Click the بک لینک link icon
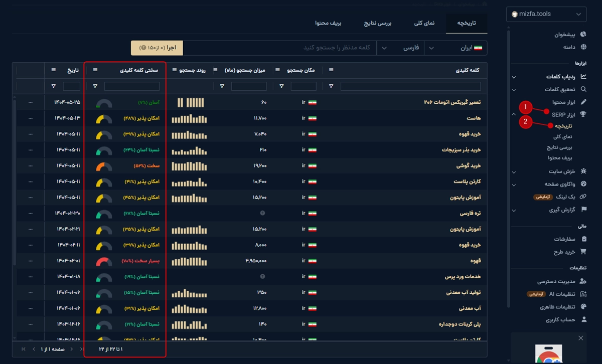 tap(583, 197)
